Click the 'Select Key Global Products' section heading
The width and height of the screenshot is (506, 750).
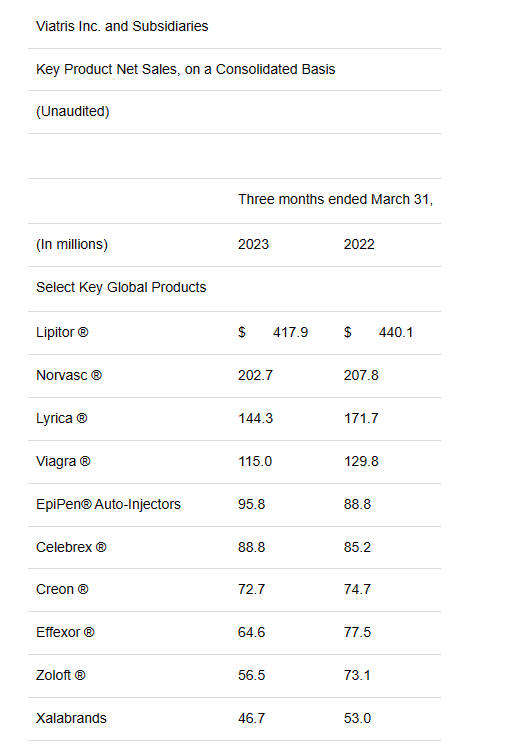click(121, 287)
